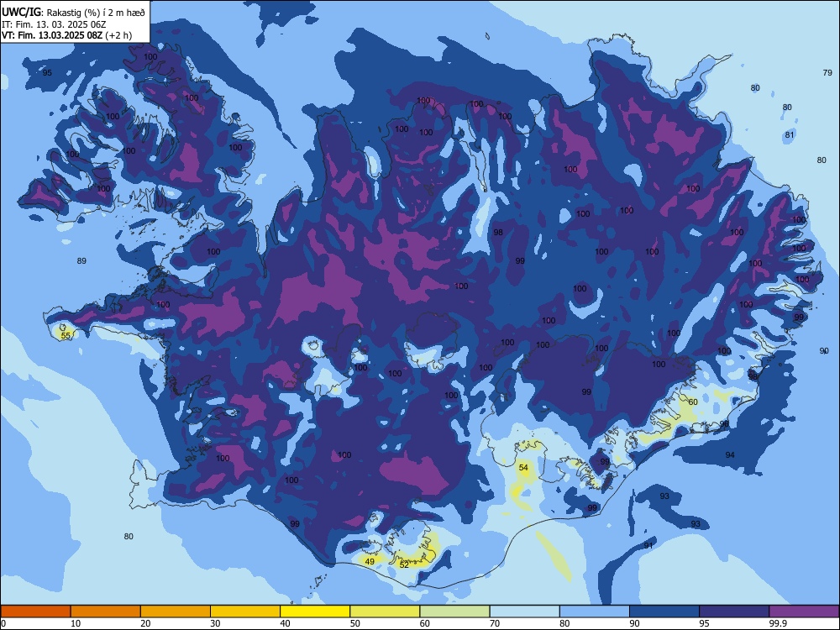Click the humidity value 91 on the map

(648, 545)
